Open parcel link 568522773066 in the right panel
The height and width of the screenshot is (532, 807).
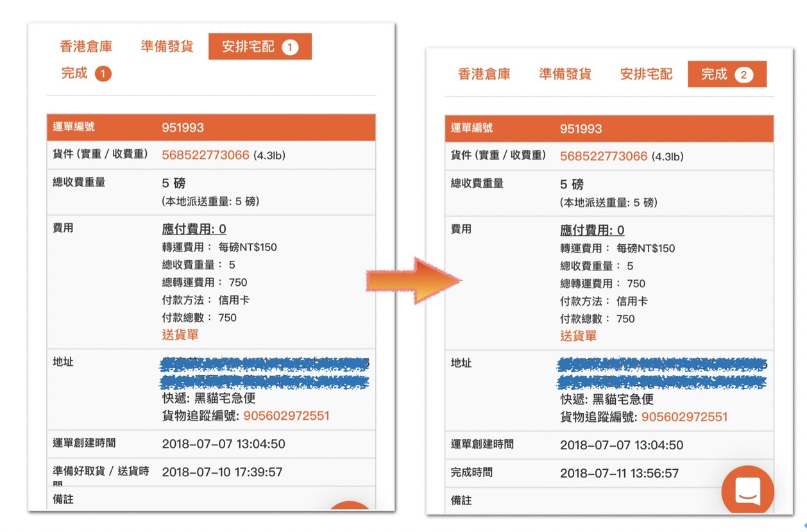604,156
